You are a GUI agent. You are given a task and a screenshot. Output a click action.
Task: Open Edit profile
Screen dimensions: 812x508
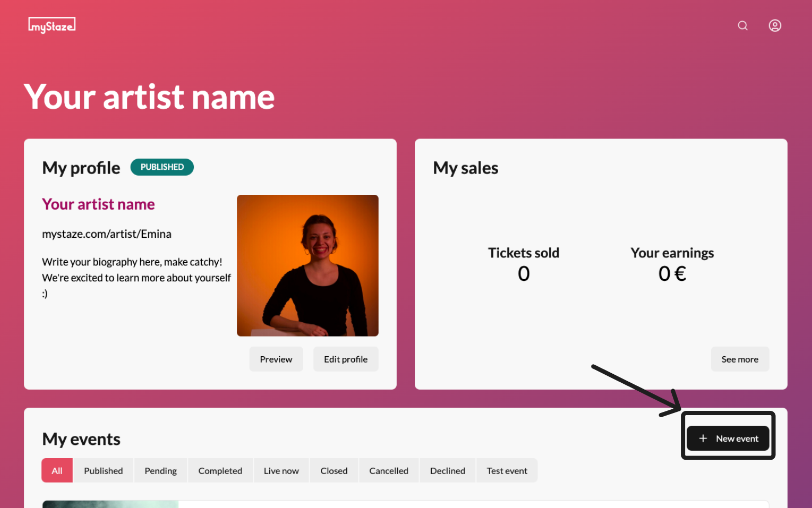[346, 359]
